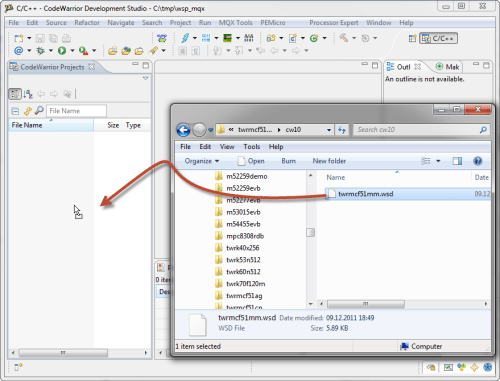500x381 pixels.
Task: Open the dropdown arrow beside Debug icon
Action: [51, 51]
